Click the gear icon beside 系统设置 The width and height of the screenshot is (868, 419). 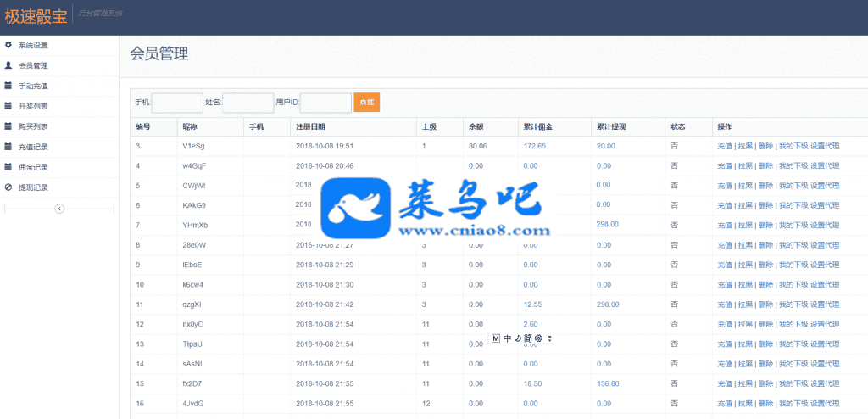click(8, 45)
